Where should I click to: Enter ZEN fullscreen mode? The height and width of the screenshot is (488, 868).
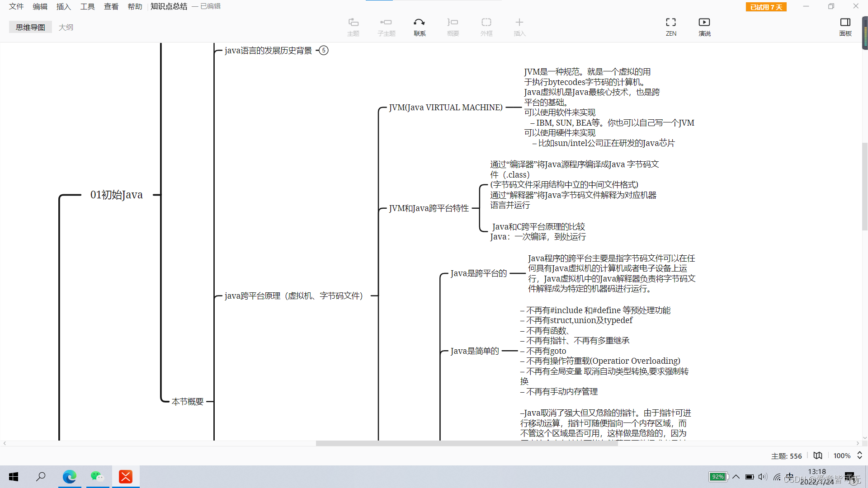click(671, 27)
